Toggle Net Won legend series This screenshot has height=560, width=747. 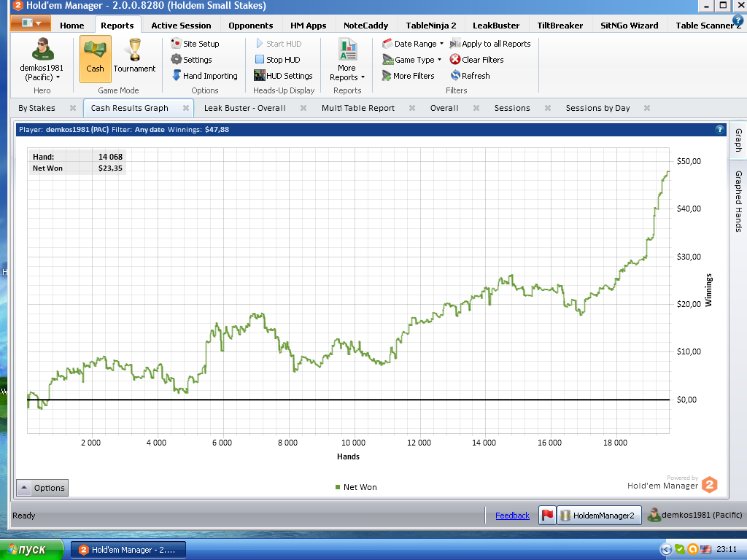point(356,487)
